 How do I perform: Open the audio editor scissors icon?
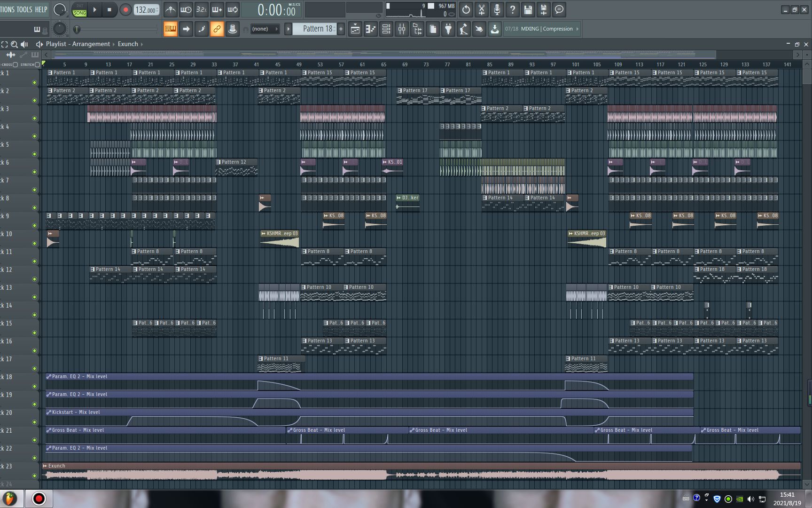pos(481,9)
